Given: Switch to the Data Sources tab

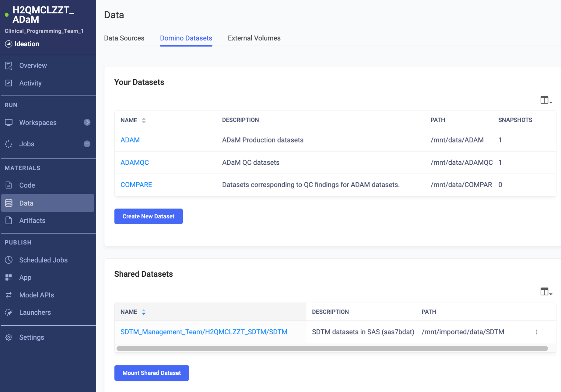Looking at the screenshot, I should (x=124, y=38).
